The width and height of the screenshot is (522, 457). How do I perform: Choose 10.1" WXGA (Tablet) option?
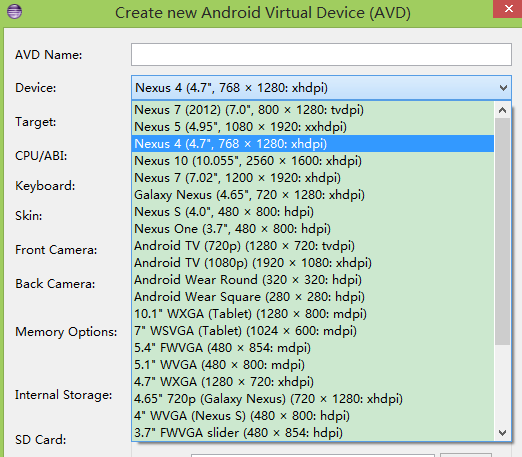(313, 314)
